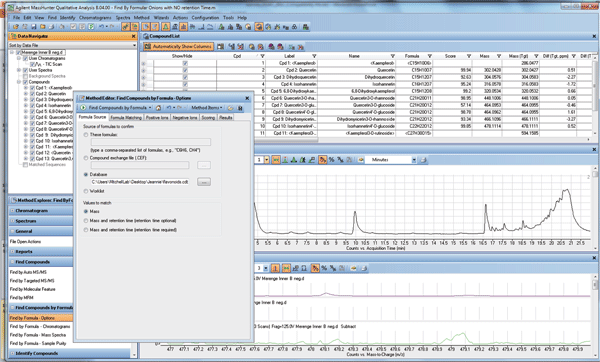Click the Method Explorer panel header icon
Viewport: 600px width, 362px height.
[x=13, y=200]
